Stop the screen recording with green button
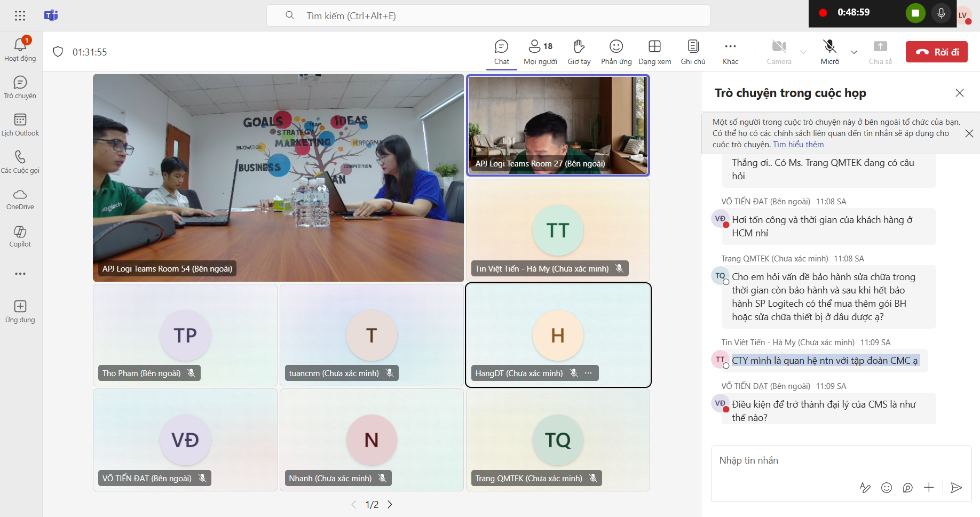This screenshot has width=980, height=517. (915, 13)
